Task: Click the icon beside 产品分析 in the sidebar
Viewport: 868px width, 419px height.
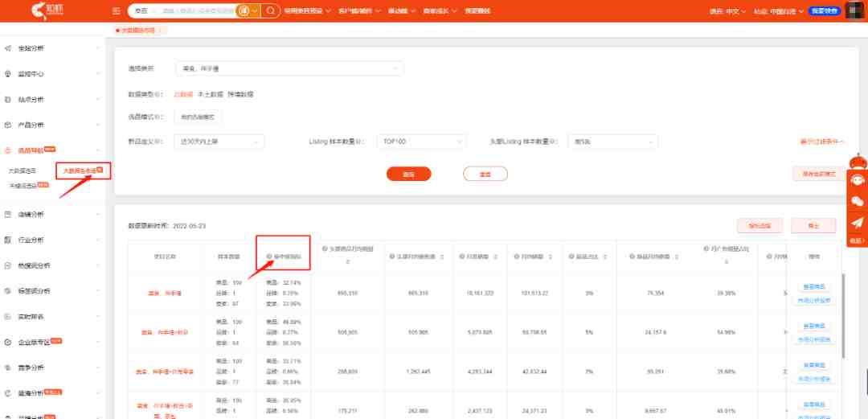Action: (x=8, y=125)
